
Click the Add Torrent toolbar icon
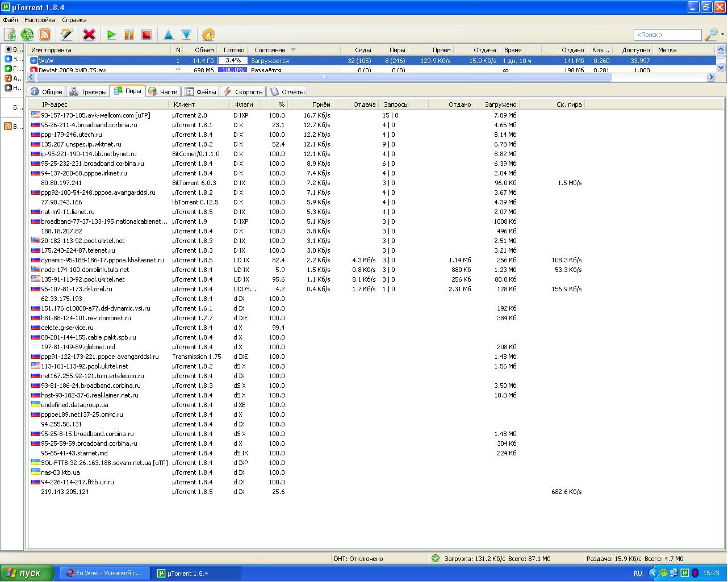[x=10, y=35]
